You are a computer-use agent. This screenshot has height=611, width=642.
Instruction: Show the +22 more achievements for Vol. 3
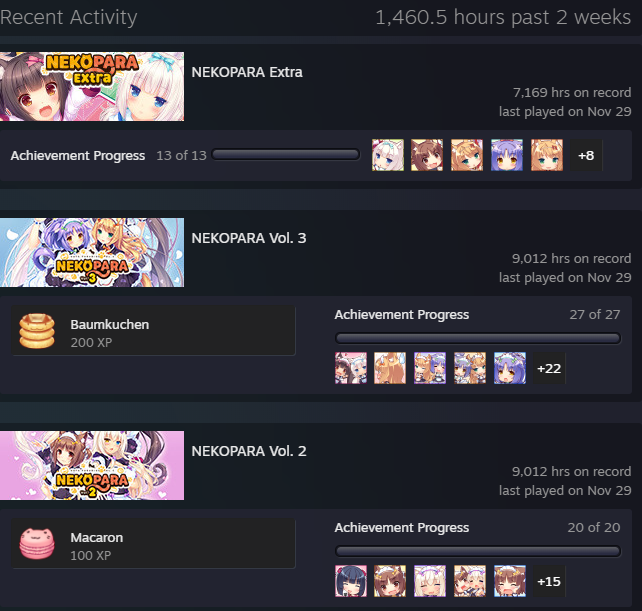(x=549, y=368)
